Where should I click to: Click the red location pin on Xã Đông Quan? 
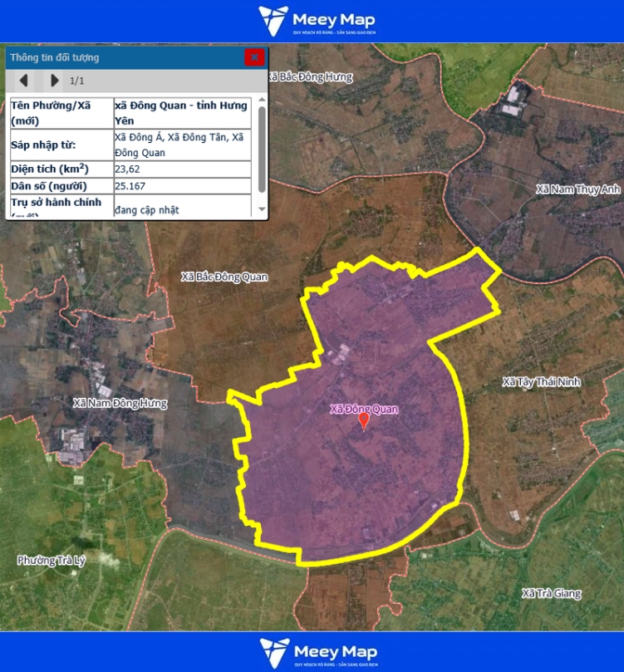(x=363, y=421)
